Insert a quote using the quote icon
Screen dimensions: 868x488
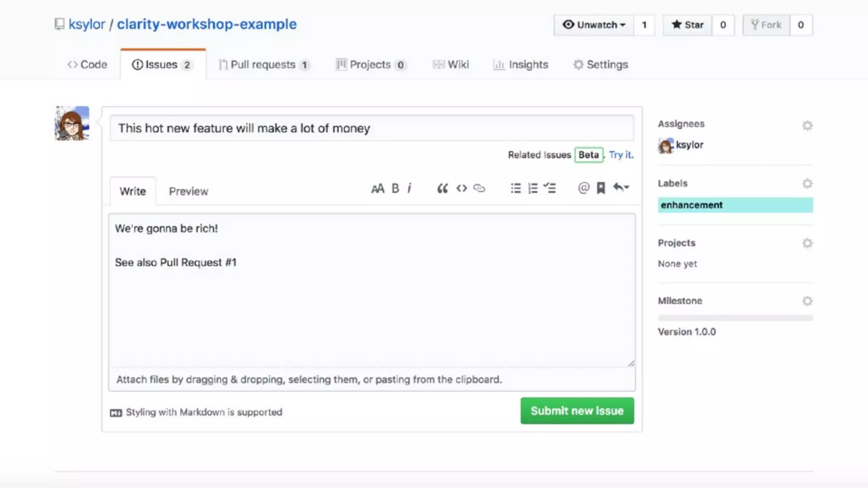pos(442,189)
